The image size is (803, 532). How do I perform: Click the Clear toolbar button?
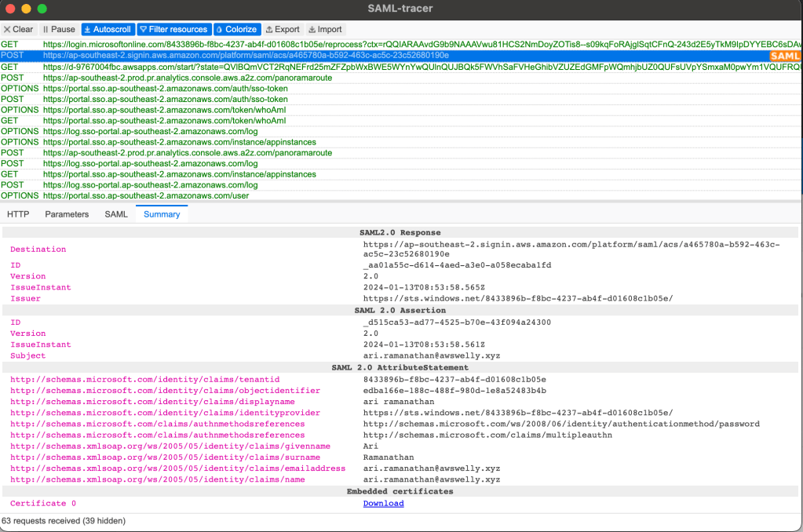pos(18,29)
